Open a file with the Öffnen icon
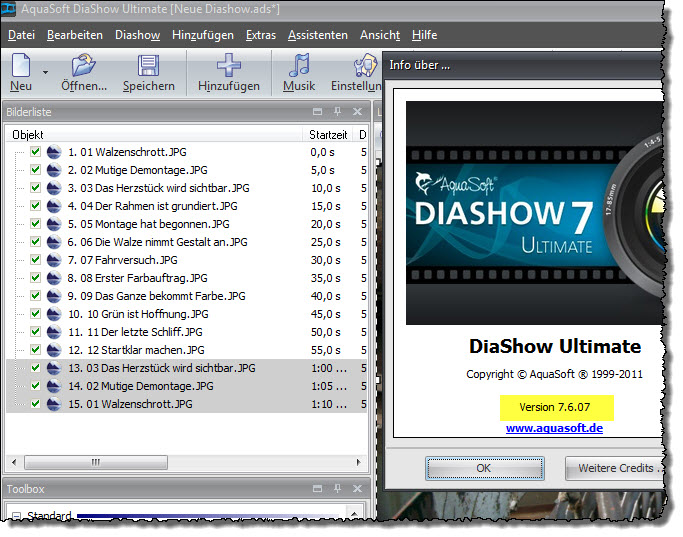The width and height of the screenshot is (683, 537). point(83,67)
